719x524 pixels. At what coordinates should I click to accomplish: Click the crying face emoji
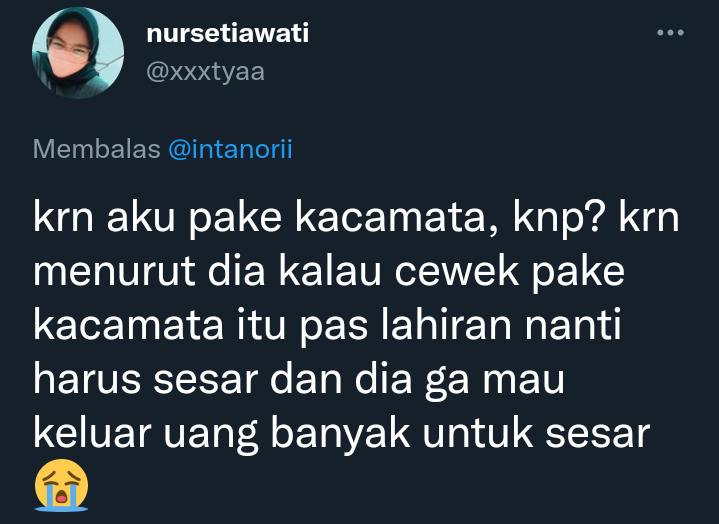tap(61, 485)
